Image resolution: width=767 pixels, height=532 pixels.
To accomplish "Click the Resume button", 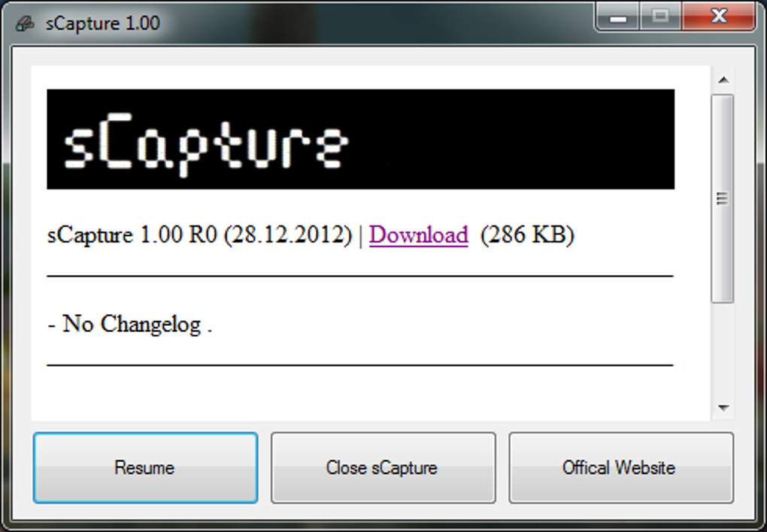I will [145, 467].
